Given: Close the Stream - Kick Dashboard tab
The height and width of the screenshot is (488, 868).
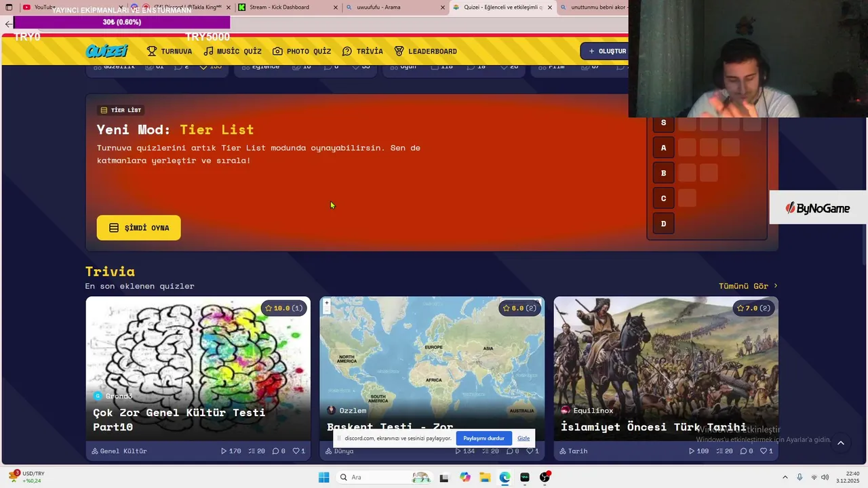Looking at the screenshot, I should tap(336, 7).
